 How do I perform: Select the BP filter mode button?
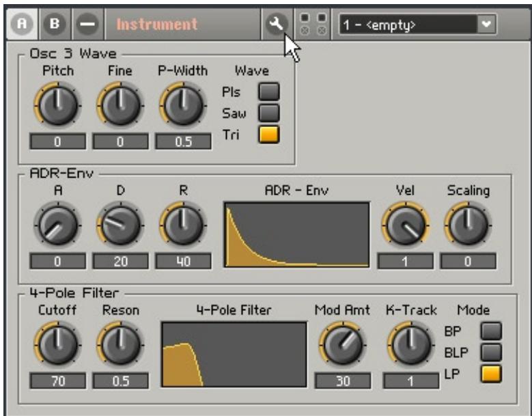pos(491,331)
